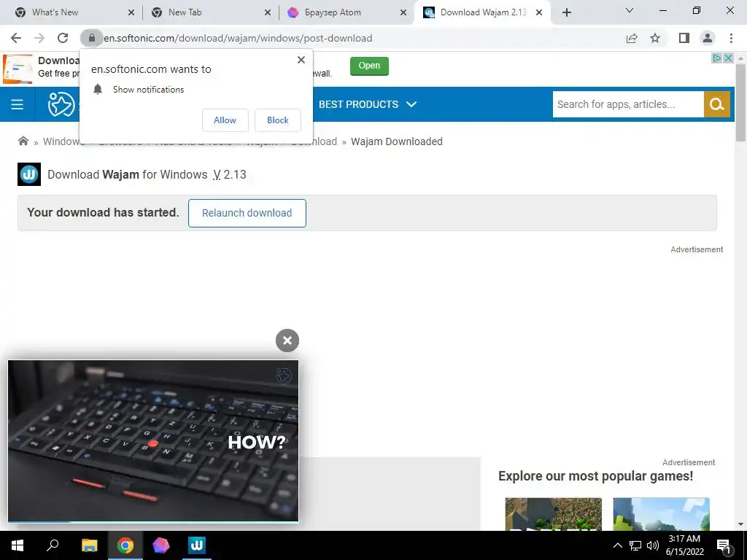Click the Softonic star logo
This screenshot has width=747, height=560.
coord(61,104)
